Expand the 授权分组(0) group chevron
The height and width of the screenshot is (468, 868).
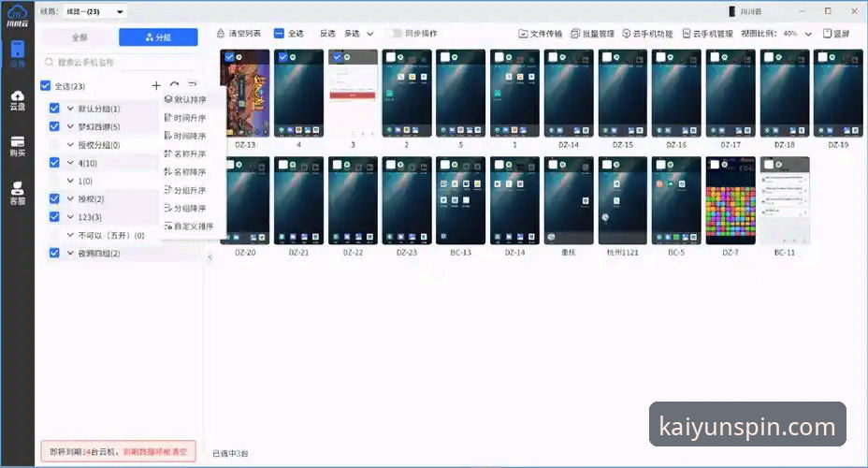click(70, 144)
